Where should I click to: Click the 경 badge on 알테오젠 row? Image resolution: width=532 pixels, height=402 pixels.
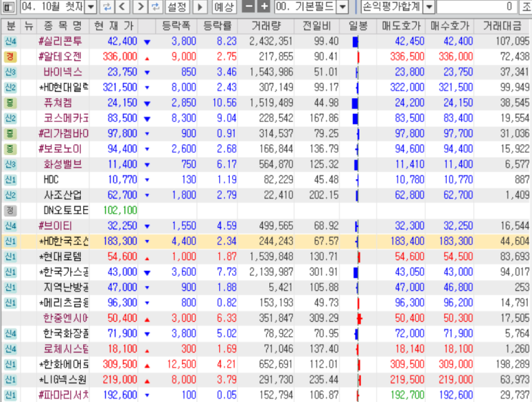pos(10,57)
